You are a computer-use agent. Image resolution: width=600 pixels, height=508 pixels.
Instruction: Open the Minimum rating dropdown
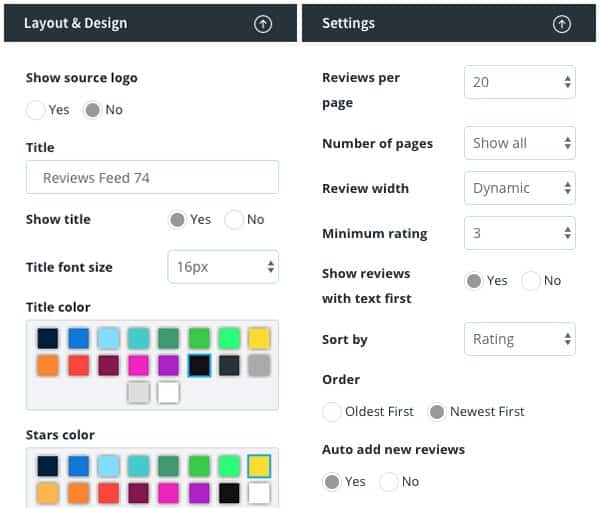tap(520, 233)
